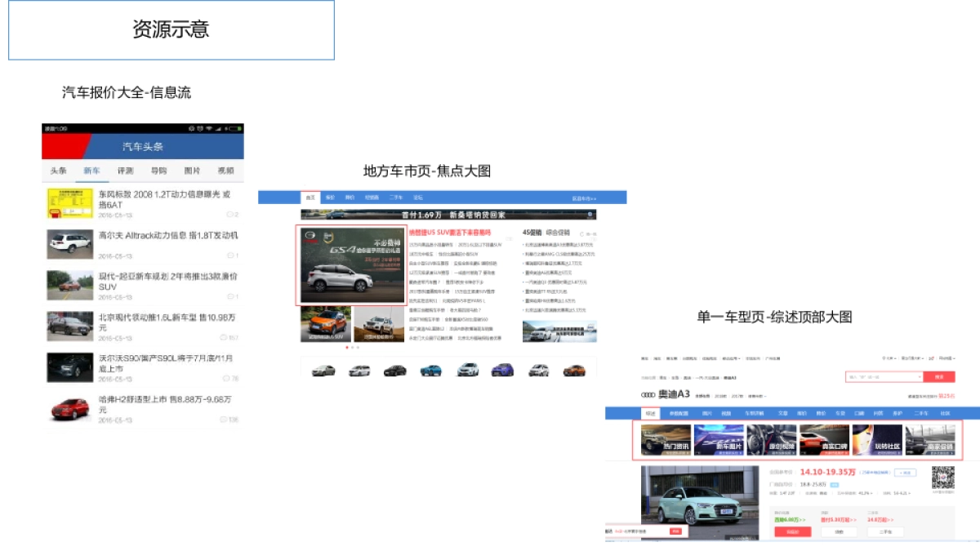Tap comment bubble icon on 哈弗H2 article
This screenshot has height=551, width=980.
click(224, 420)
